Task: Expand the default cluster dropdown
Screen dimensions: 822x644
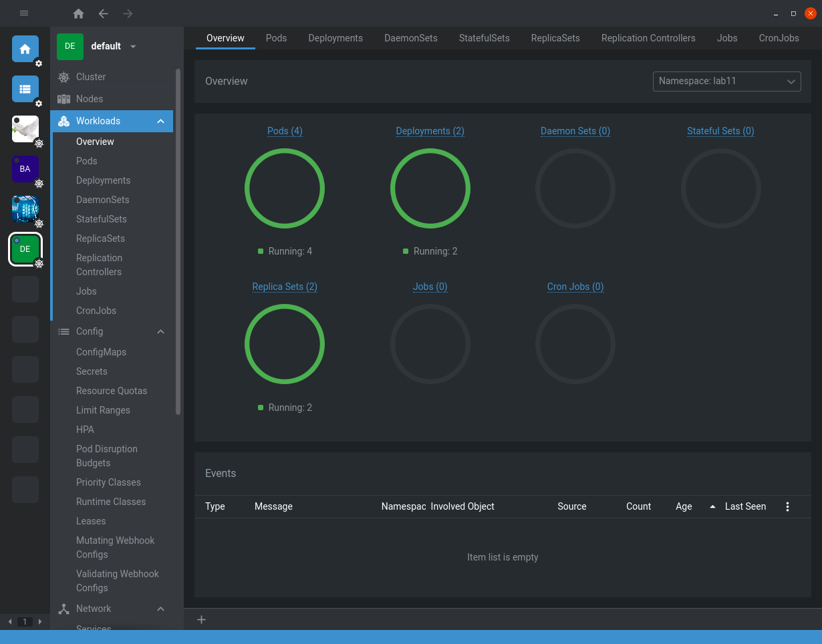Action: click(133, 46)
